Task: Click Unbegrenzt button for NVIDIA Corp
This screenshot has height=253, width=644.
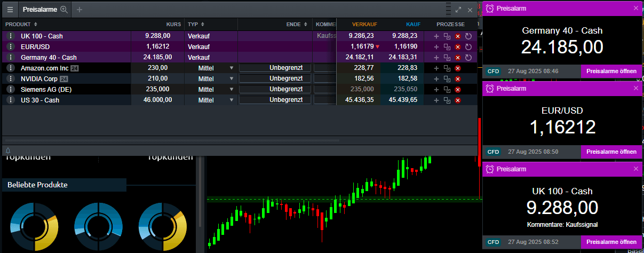Action: tap(275, 78)
